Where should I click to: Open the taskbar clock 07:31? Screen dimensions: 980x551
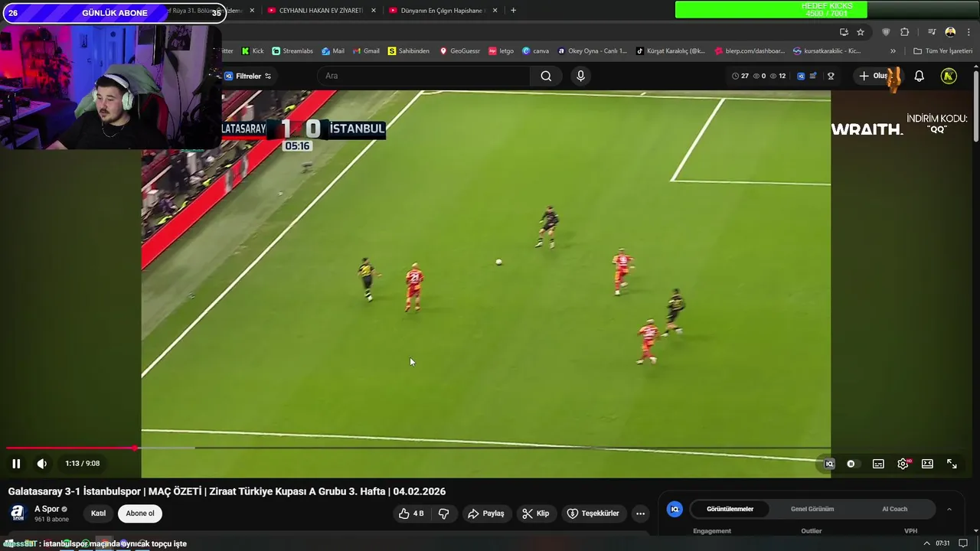[942, 543]
